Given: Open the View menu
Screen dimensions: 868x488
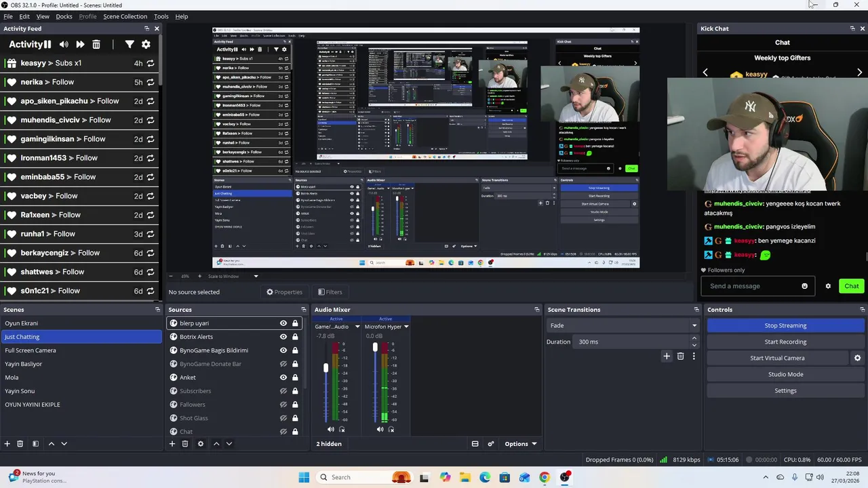Looking at the screenshot, I should pos(43,16).
